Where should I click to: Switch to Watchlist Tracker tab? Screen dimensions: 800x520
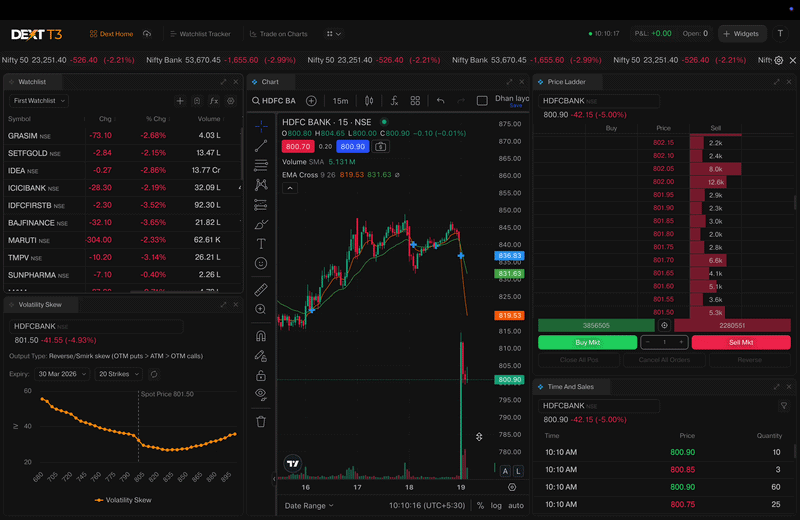pos(200,34)
